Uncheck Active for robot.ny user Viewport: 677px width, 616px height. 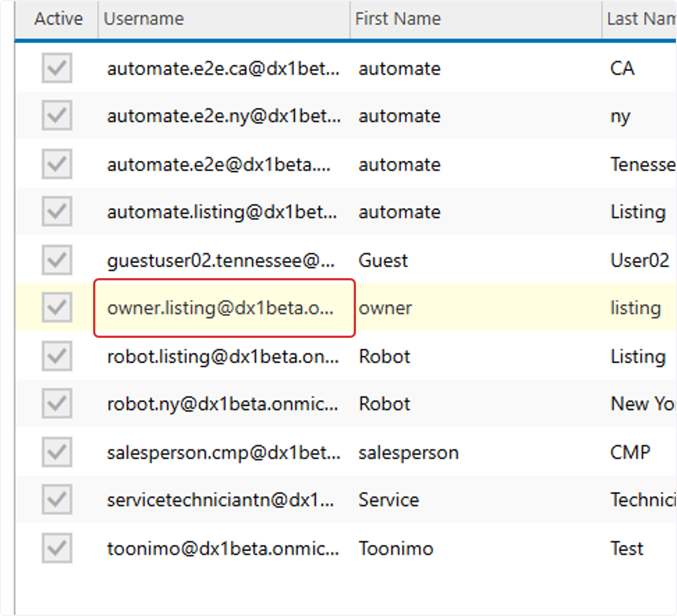[x=57, y=404]
